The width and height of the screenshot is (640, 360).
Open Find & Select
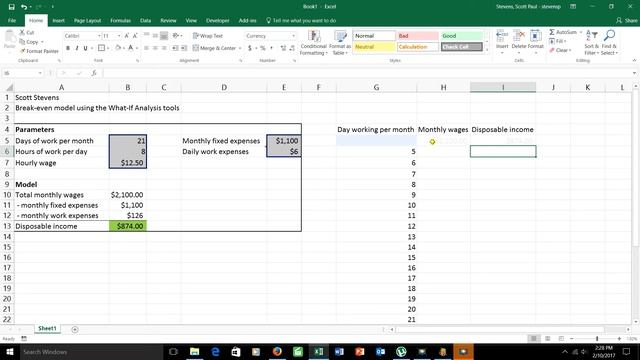coord(609,42)
